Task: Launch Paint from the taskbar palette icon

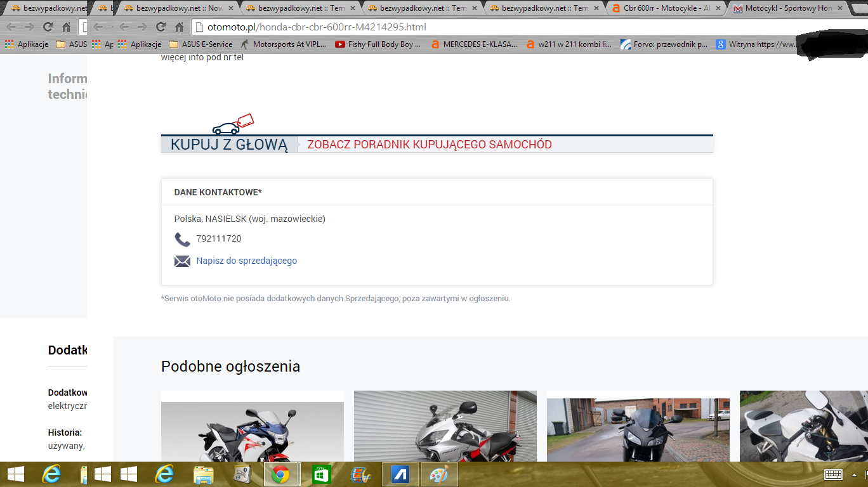Action: (438, 474)
